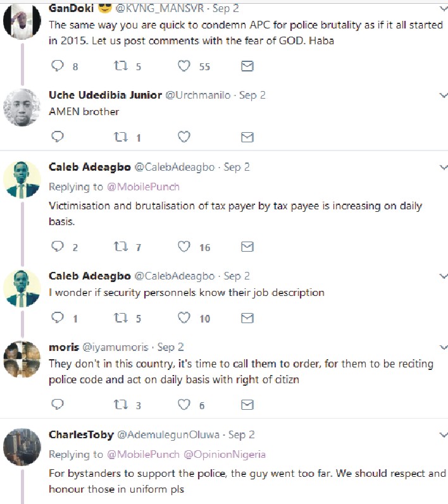Screen dimensions: 448x504
Task: Open CharlesToby's profile name
Action: pos(81,435)
